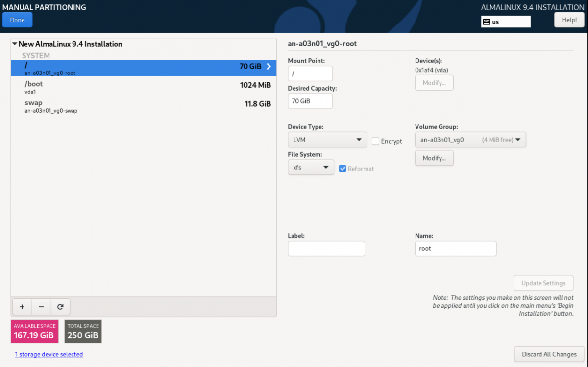Click the arrow chevron on root partition row
This screenshot has height=367, width=588.
269,67
